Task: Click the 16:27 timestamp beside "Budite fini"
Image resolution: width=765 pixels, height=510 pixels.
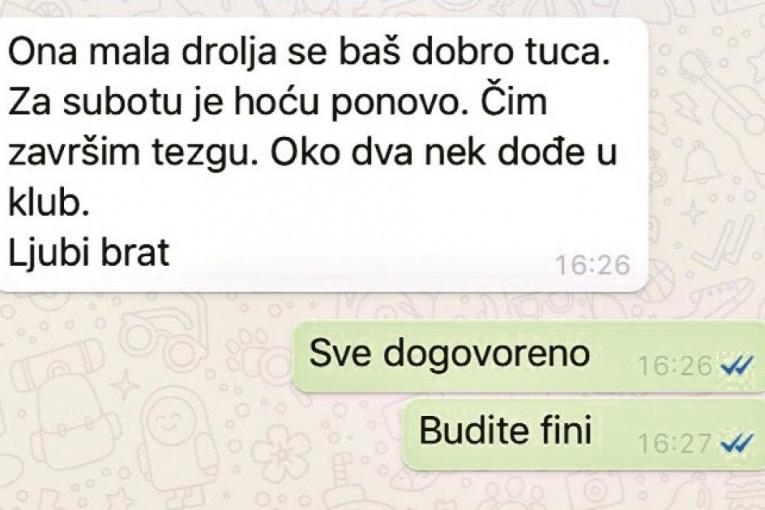Action: [675, 444]
